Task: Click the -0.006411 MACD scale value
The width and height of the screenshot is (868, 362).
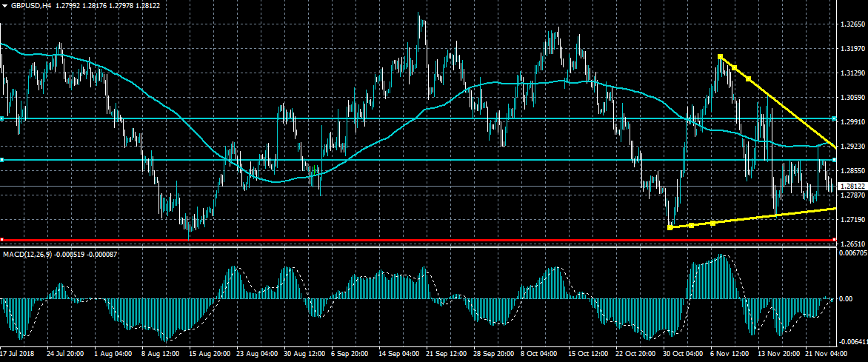Action: [851, 342]
